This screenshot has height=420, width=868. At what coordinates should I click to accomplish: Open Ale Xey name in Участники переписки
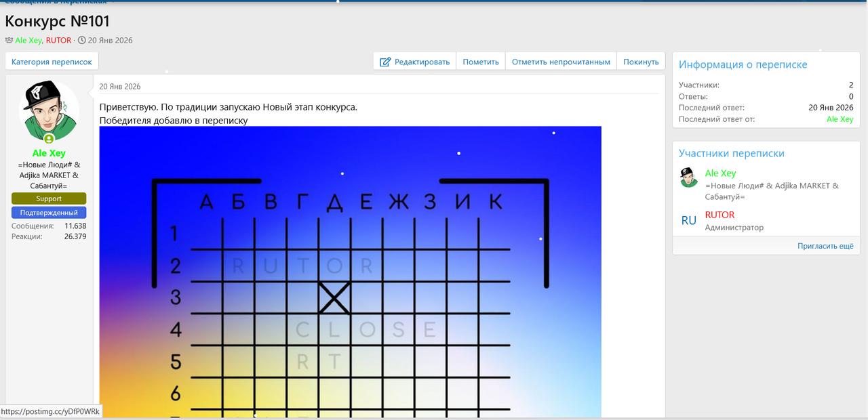click(720, 173)
